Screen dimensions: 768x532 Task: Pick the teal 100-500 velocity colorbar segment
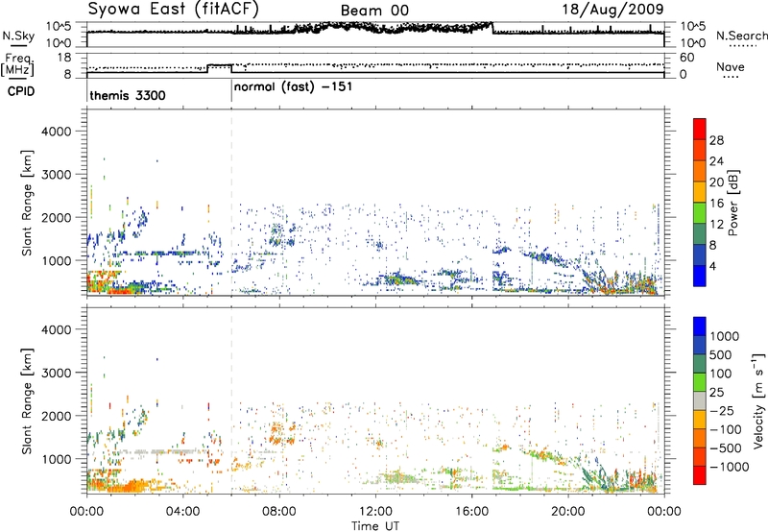click(x=700, y=364)
